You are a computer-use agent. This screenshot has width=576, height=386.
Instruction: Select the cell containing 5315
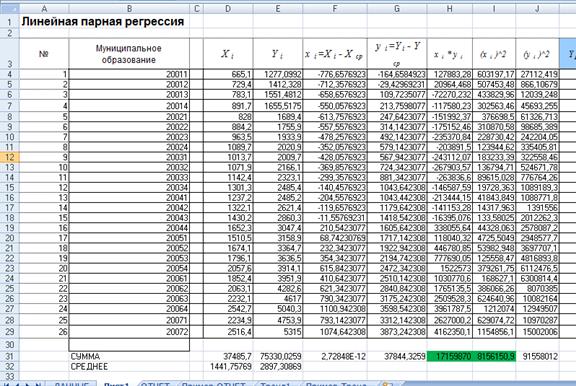278,332
